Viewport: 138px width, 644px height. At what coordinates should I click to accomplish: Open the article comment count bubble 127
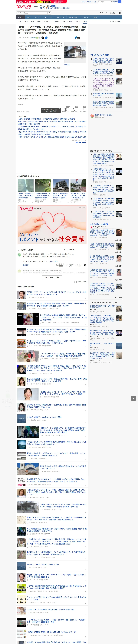[x=33, y=38]
